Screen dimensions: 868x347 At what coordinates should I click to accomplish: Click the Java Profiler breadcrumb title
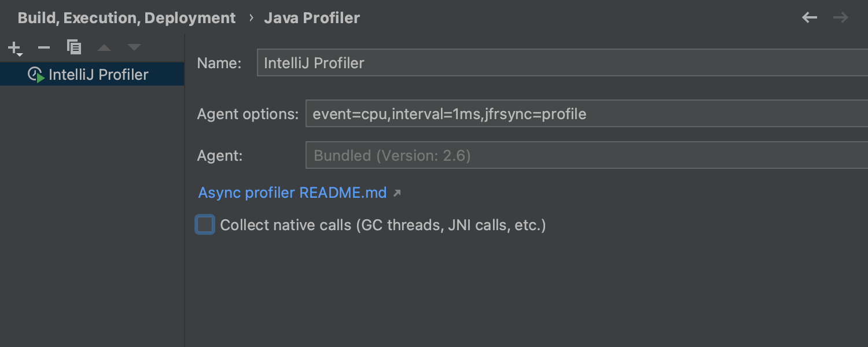click(x=312, y=18)
